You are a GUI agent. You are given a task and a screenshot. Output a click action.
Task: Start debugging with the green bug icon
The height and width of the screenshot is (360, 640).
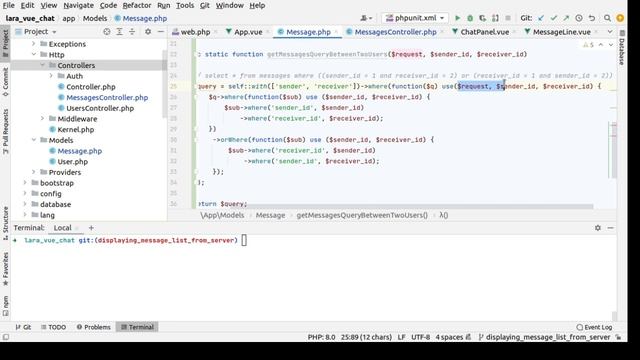point(470,18)
